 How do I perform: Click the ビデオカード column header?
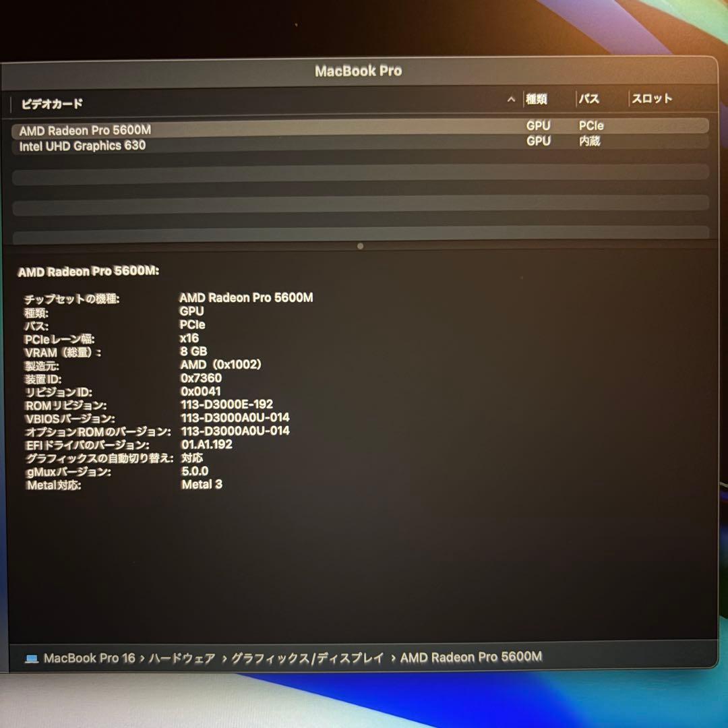pos(51,104)
